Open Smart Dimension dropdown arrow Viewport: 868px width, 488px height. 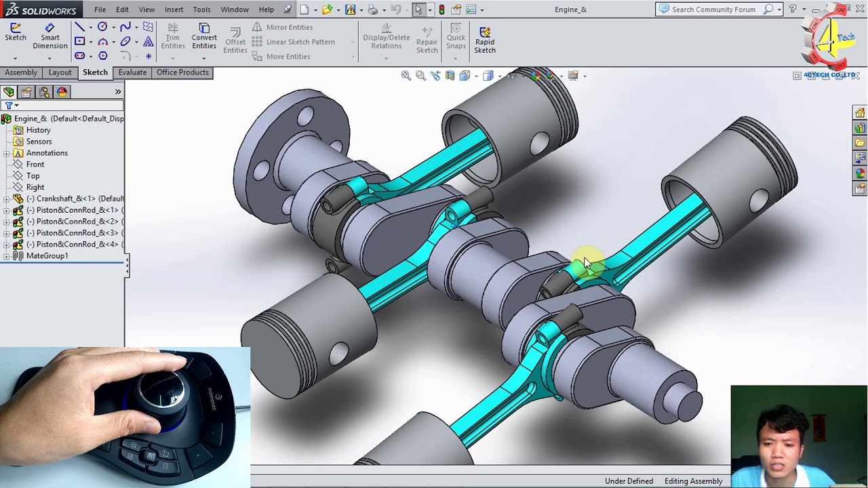click(50, 58)
